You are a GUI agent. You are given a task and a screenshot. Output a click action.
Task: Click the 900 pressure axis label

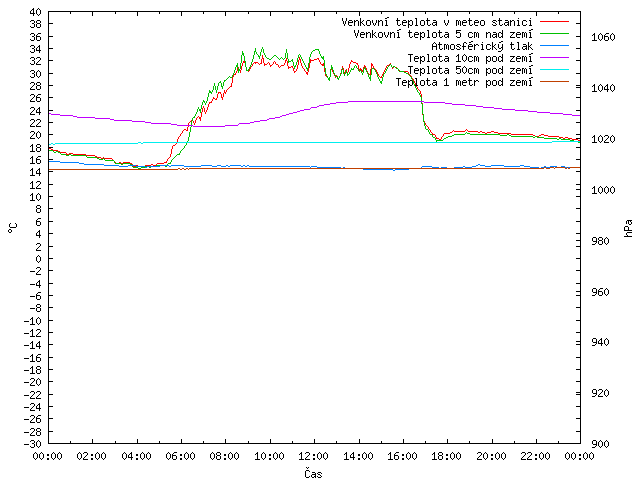click(x=600, y=444)
